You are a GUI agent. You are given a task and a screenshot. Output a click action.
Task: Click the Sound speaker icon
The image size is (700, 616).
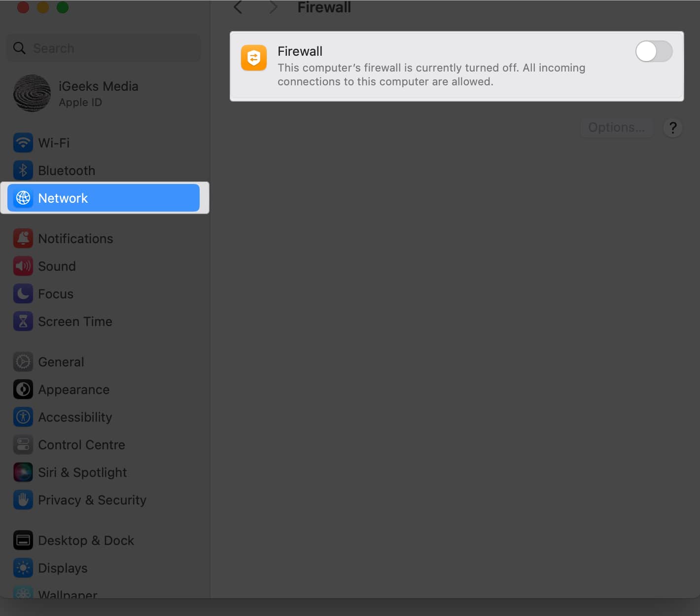click(x=23, y=266)
